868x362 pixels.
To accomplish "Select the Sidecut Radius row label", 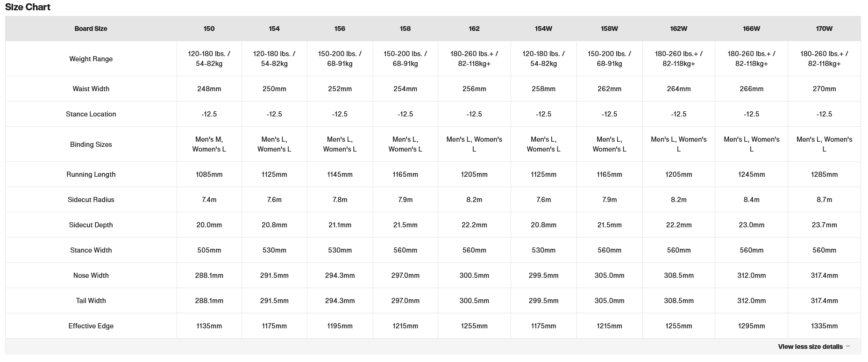I will pos(91,200).
